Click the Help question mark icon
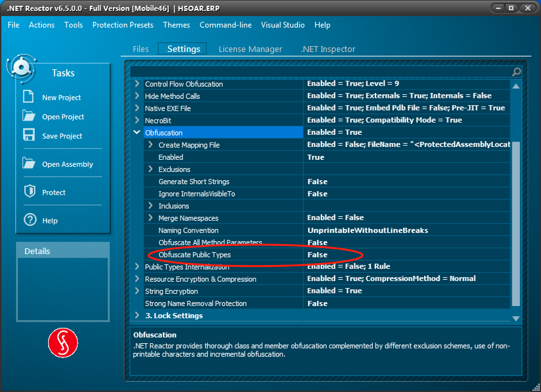 click(30, 220)
